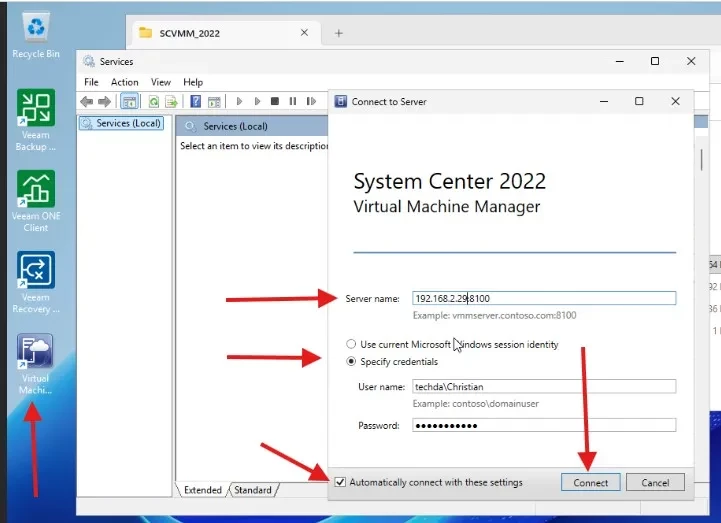Click Services window gear title icon
Image resolution: width=721 pixels, height=523 pixels.
pos(88,61)
